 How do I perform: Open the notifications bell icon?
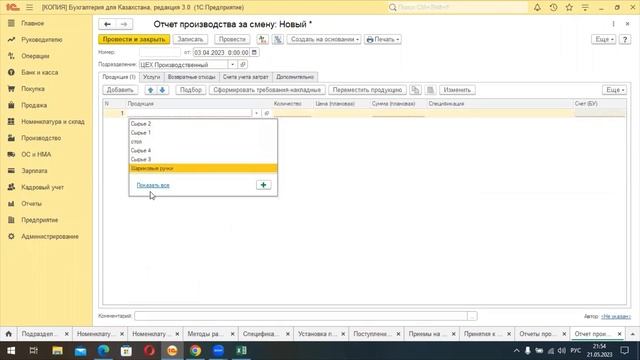[x=537, y=7]
